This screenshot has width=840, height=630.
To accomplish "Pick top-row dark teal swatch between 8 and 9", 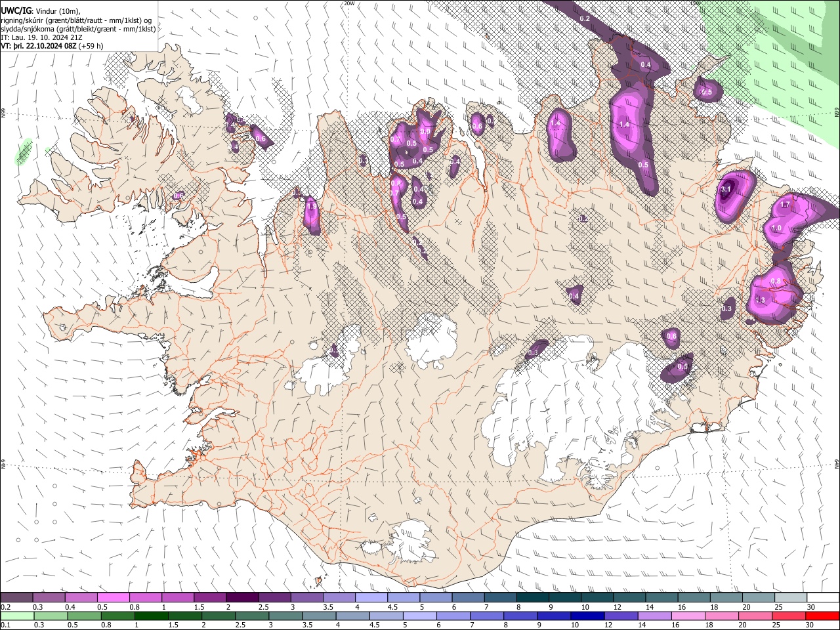I will coord(532,598).
